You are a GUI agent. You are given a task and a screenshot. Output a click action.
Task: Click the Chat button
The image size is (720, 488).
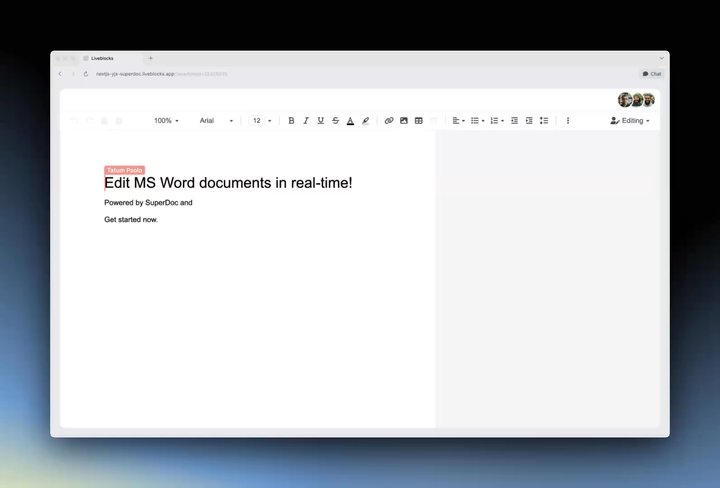pos(652,74)
